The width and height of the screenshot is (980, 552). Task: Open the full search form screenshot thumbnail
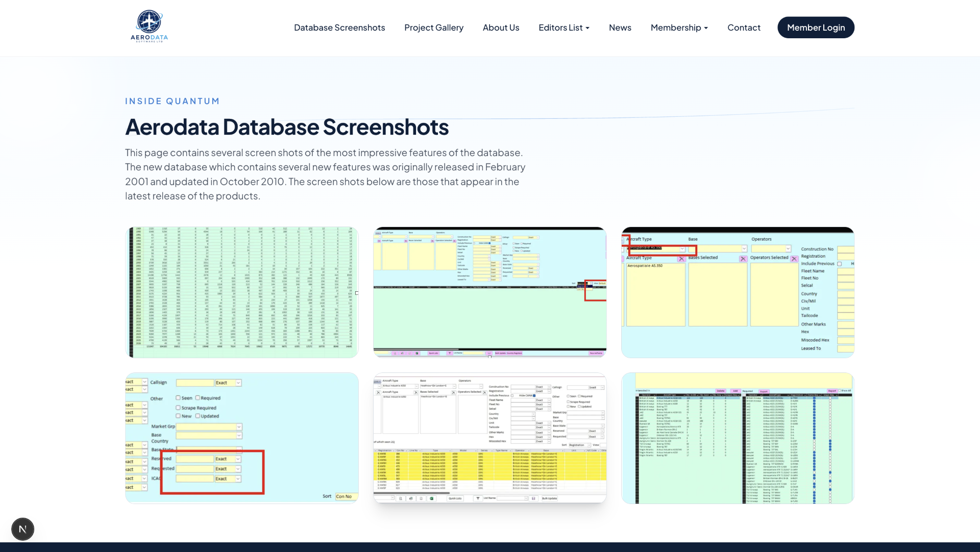click(490, 292)
